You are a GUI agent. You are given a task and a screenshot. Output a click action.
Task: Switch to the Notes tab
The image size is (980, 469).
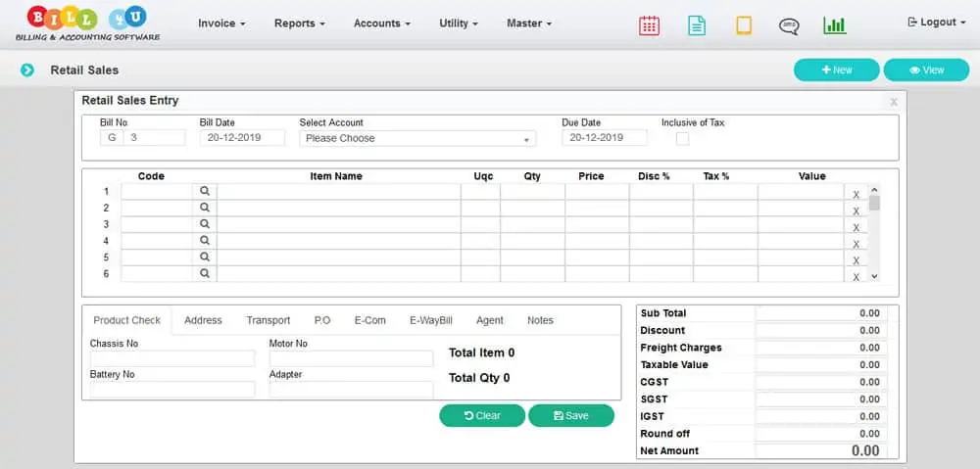click(x=540, y=320)
